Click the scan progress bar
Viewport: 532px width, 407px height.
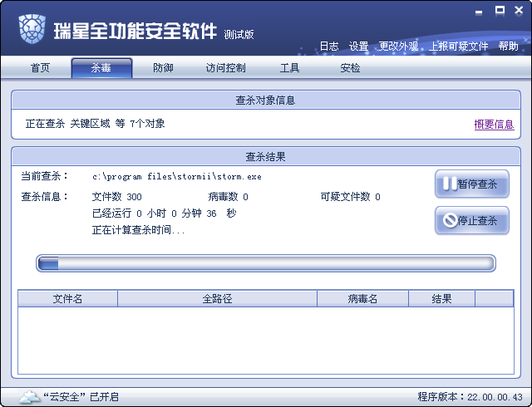tap(266, 263)
